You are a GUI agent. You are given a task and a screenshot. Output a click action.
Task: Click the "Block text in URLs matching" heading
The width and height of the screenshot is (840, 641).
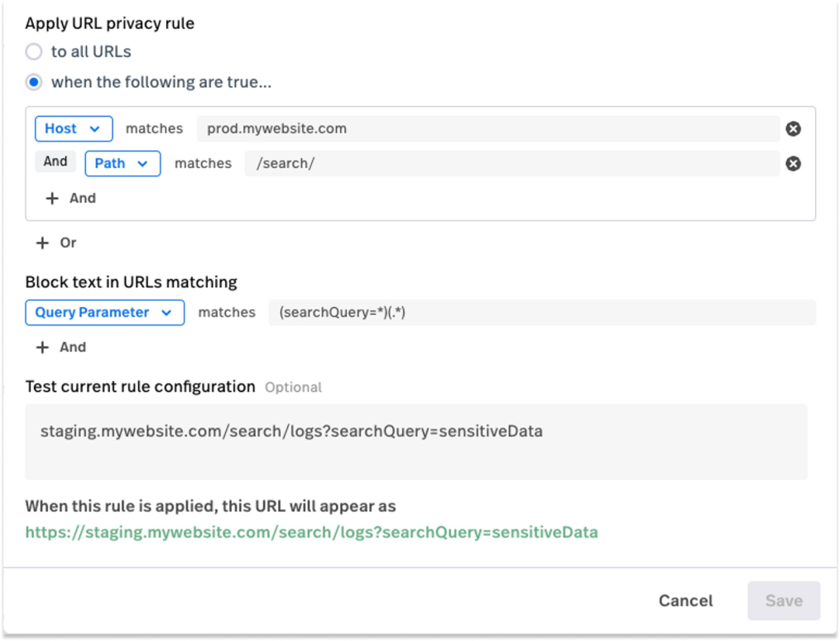[x=132, y=282]
